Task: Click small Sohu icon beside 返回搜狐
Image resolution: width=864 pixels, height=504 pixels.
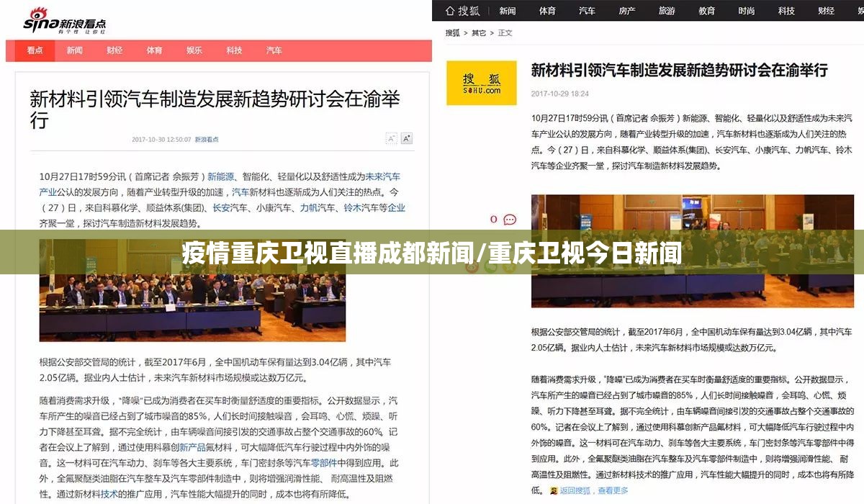Action: point(553,491)
